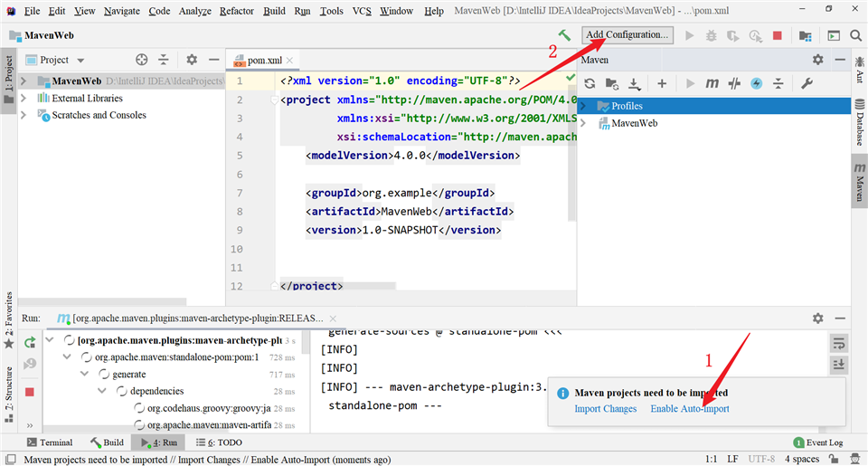
Task: Click the green Run triangle in top toolbar
Action: 689,35
